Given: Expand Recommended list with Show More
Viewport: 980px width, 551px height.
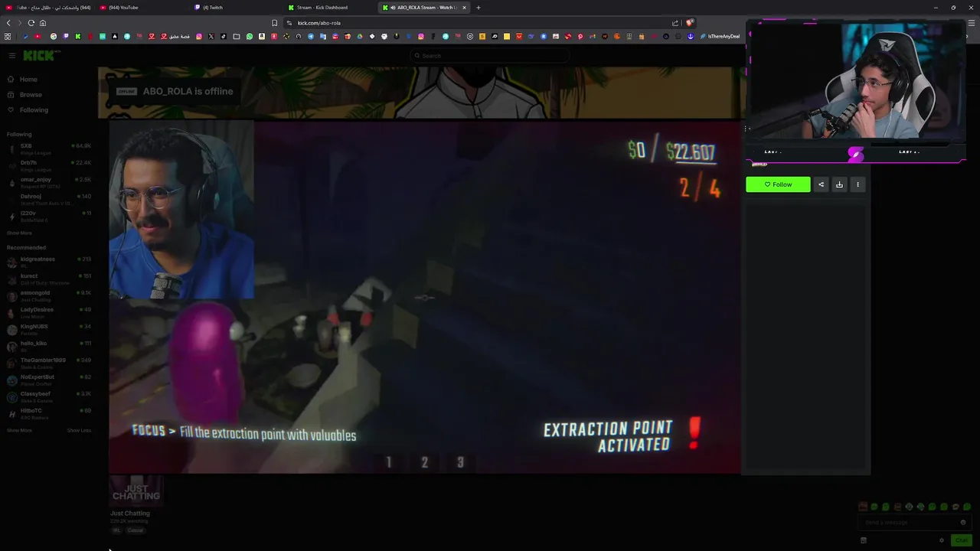Looking at the screenshot, I should (x=19, y=430).
